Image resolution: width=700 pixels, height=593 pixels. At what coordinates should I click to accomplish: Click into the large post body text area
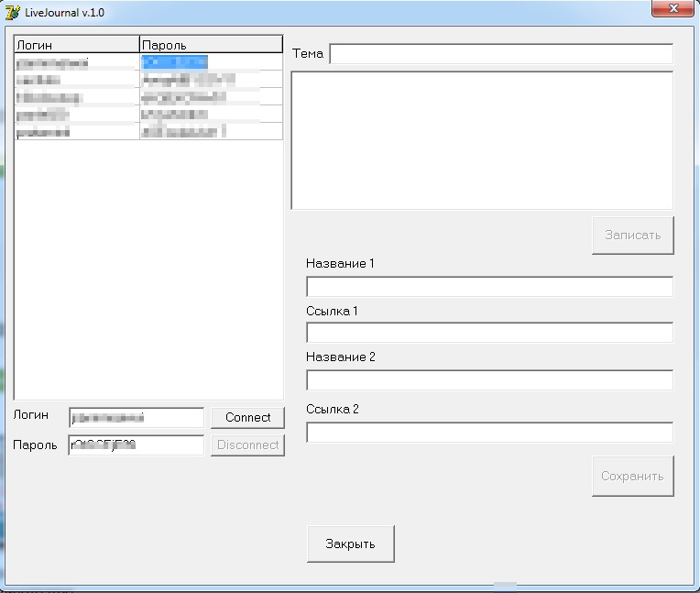(482, 140)
